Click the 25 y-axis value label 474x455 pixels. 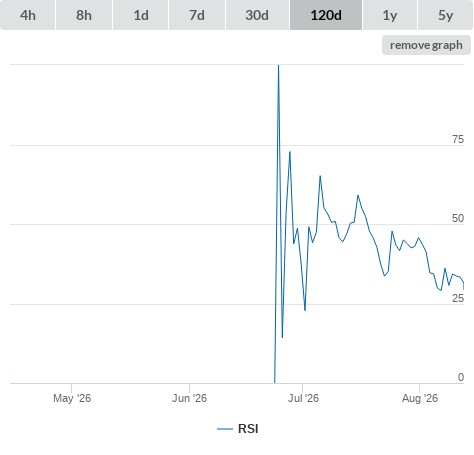coord(458,298)
